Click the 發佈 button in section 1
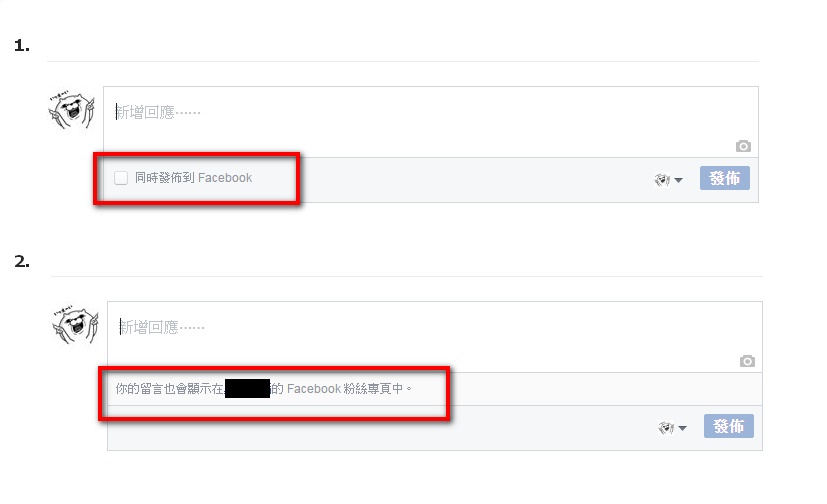 [x=725, y=178]
